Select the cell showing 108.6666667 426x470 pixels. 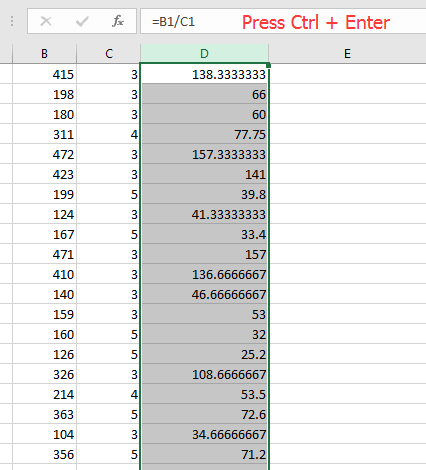pos(204,374)
